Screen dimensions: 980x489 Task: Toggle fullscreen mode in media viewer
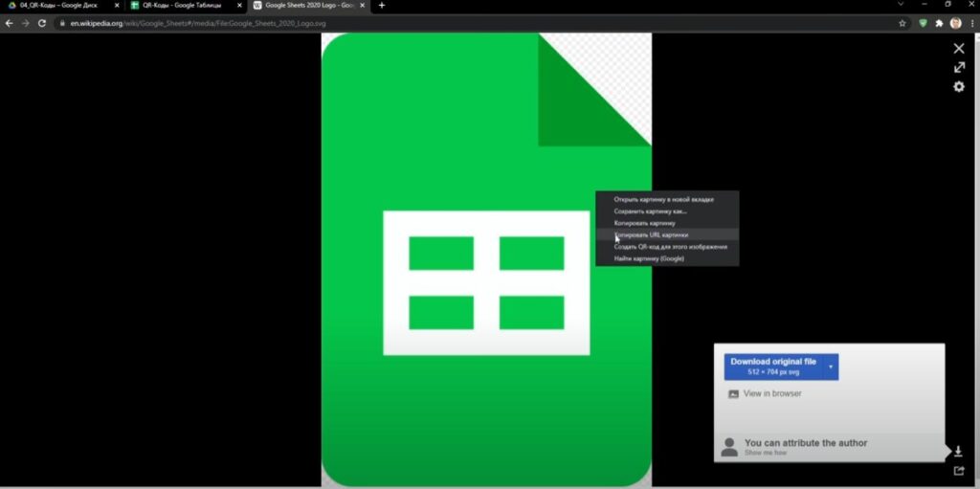tap(959, 67)
